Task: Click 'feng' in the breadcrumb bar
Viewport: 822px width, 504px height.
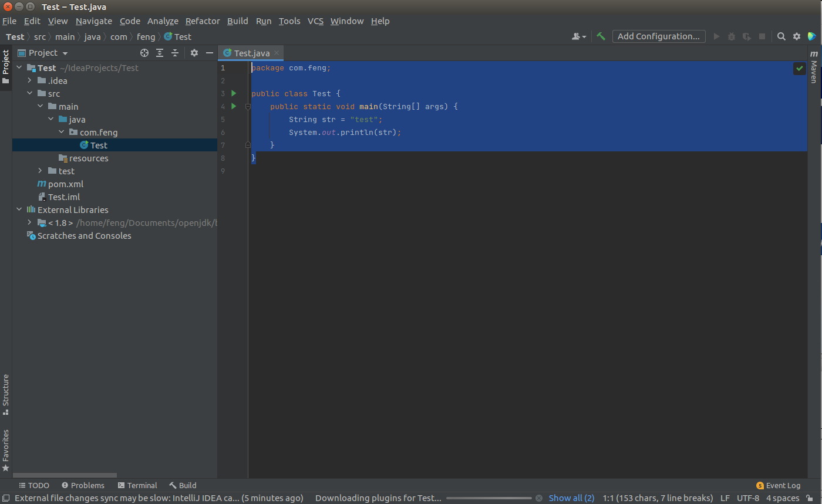Action: click(146, 36)
